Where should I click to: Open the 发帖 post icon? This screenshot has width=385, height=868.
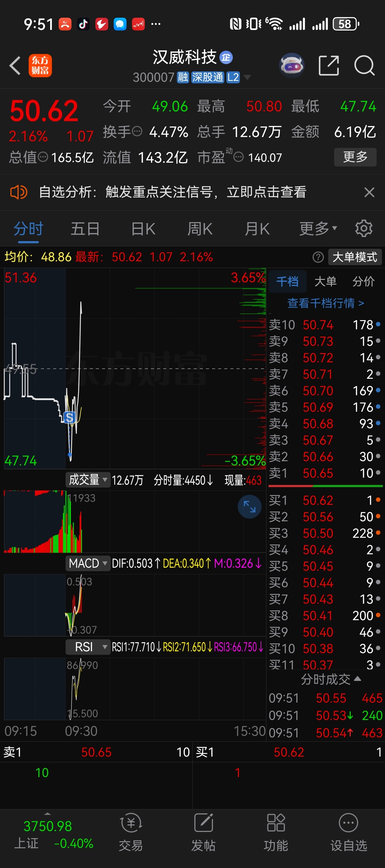point(204,832)
